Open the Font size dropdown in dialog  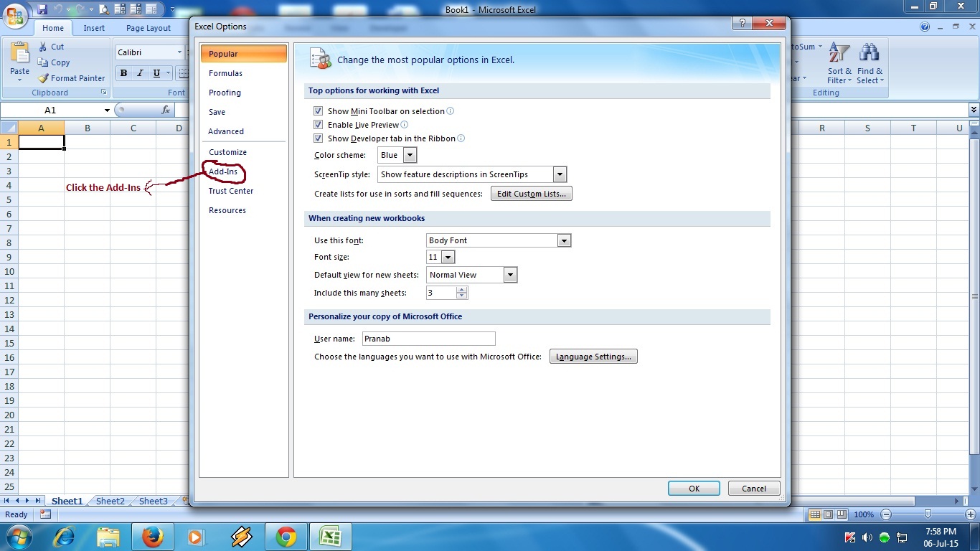coord(448,257)
